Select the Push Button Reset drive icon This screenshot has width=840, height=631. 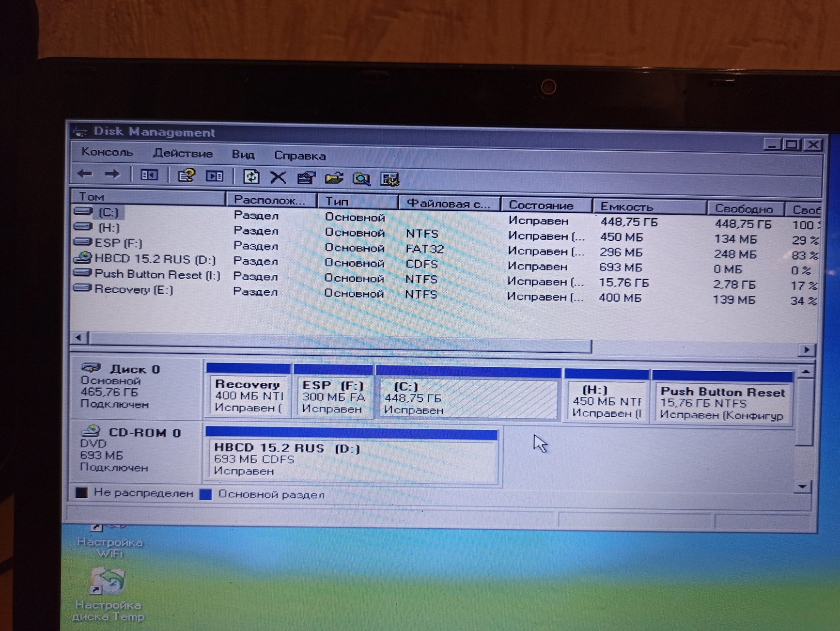(x=83, y=273)
